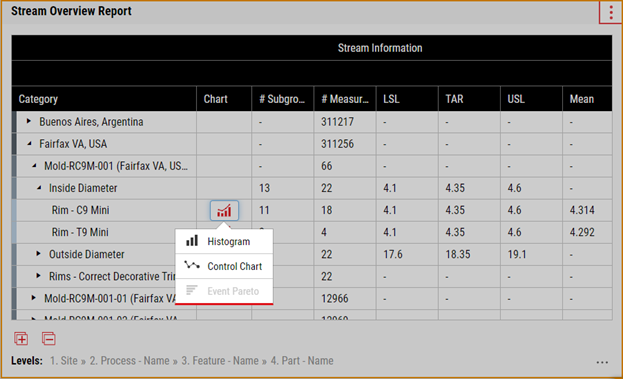623x379 pixels.
Task: Click subgroup count 13 for Inside Diameter
Action: 264,188
